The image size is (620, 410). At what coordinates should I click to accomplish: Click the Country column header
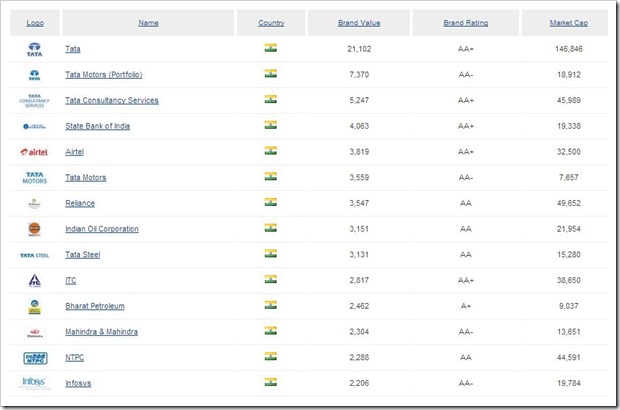(x=270, y=22)
